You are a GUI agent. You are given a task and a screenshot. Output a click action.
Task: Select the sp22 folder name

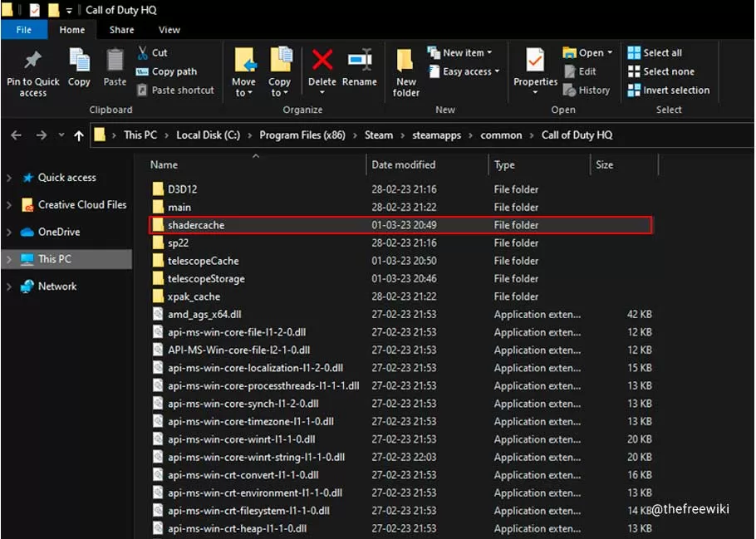(x=178, y=243)
